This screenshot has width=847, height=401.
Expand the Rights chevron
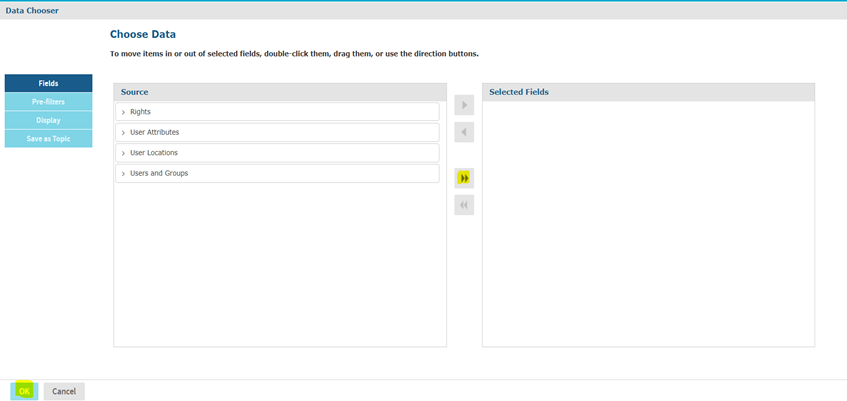click(123, 112)
